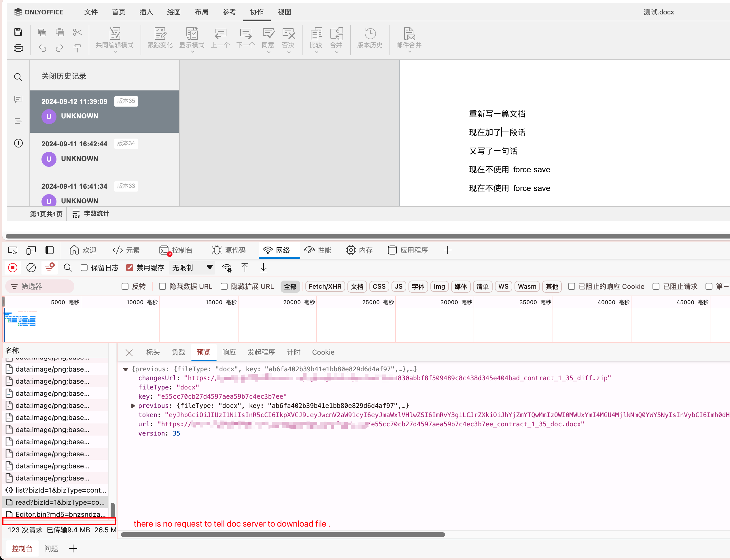Click the Copy style paint-roller icon
Screen dimensions: 730x560
point(77,48)
